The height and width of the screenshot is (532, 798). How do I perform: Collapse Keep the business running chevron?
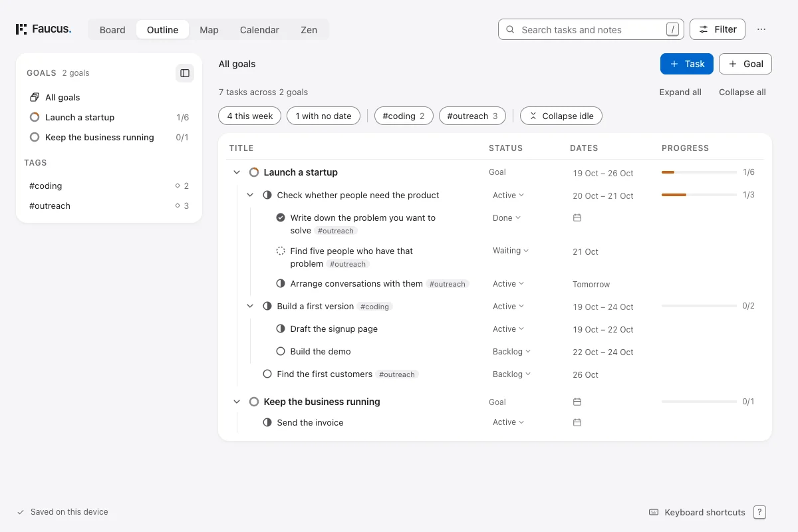[237, 402]
